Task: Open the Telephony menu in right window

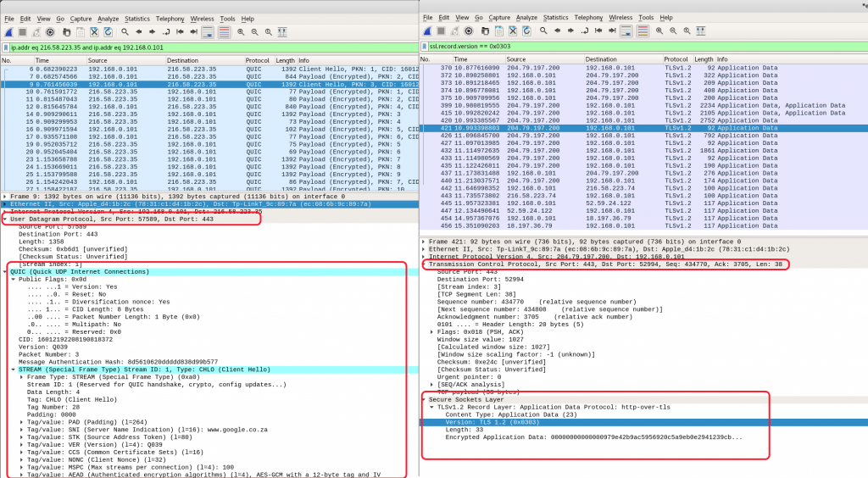Action: [x=588, y=17]
